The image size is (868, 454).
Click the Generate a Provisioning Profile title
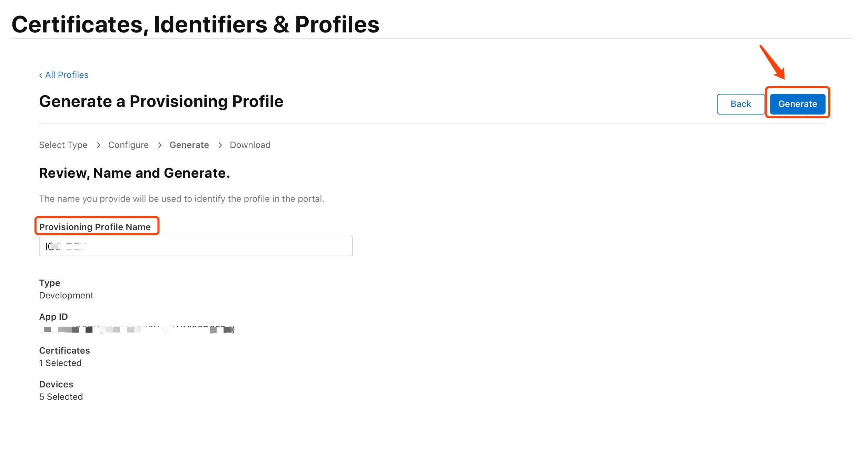161,101
